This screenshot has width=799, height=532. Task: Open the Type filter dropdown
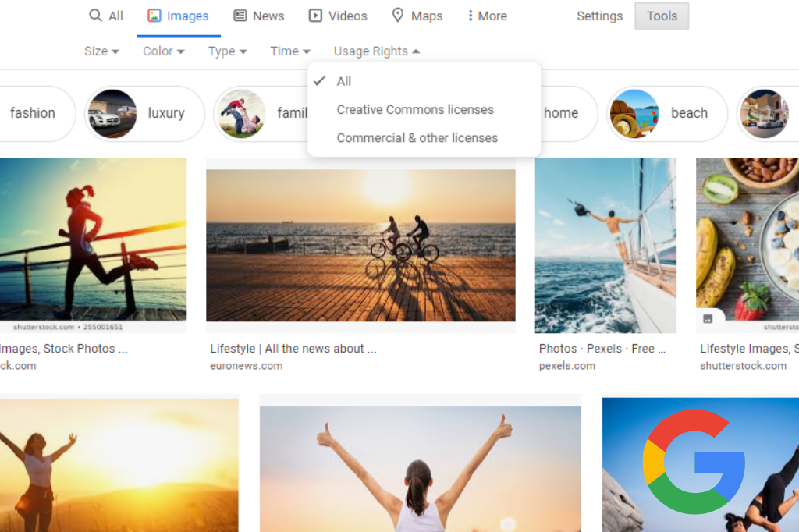click(226, 51)
